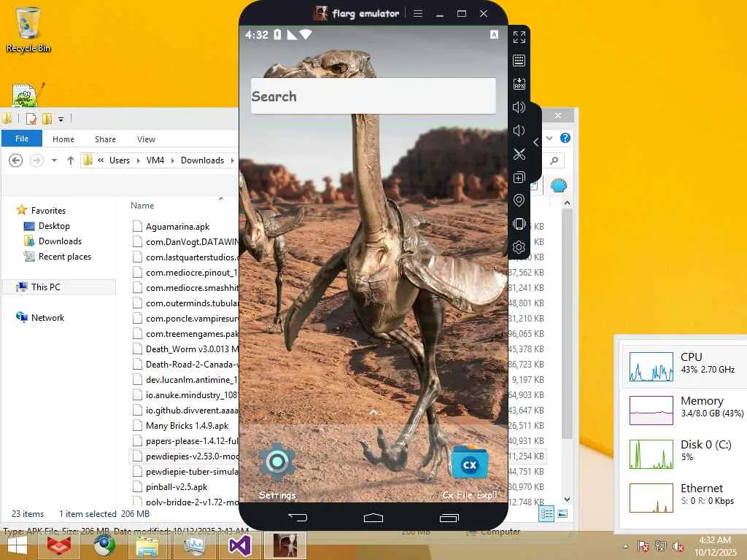Screen dimensions: 747x560
Task: Open the flarg emulator hamburger menu
Action: pos(418,13)
